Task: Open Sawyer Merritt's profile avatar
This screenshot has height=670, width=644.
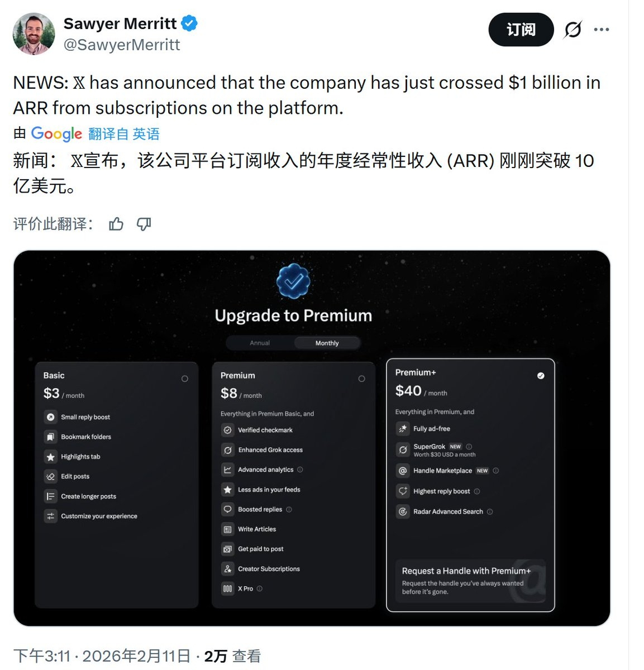Action: (x=34, y=33)
